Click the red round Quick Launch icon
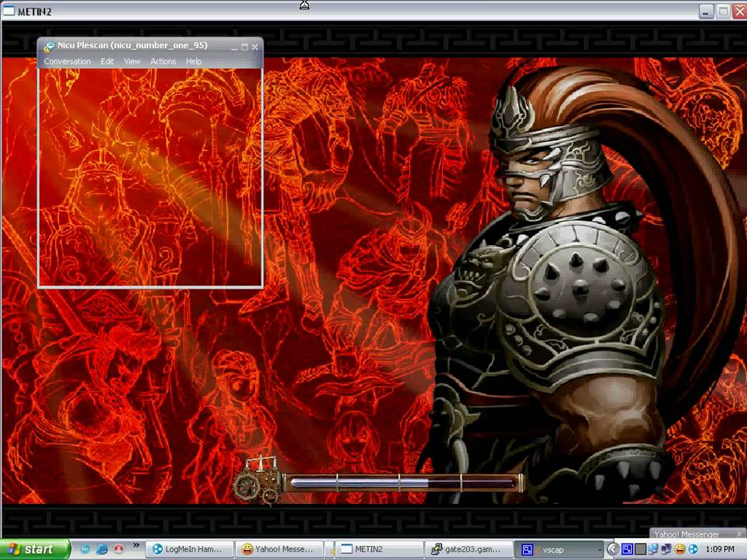 118,549
